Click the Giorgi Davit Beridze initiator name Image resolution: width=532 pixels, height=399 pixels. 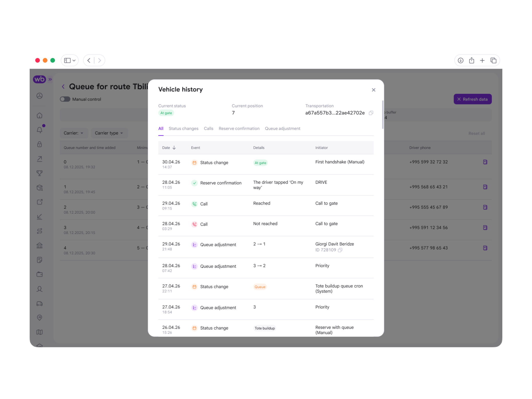tap(335, 244)
